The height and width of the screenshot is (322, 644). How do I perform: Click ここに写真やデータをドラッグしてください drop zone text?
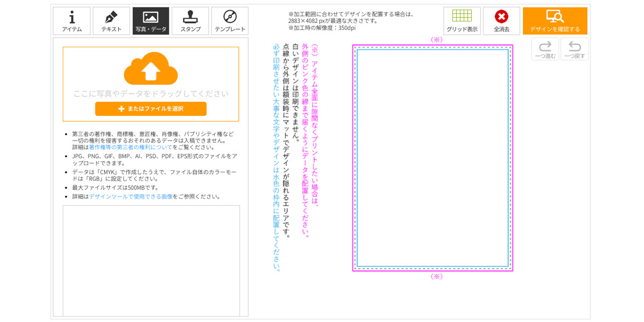coord(151,93)
